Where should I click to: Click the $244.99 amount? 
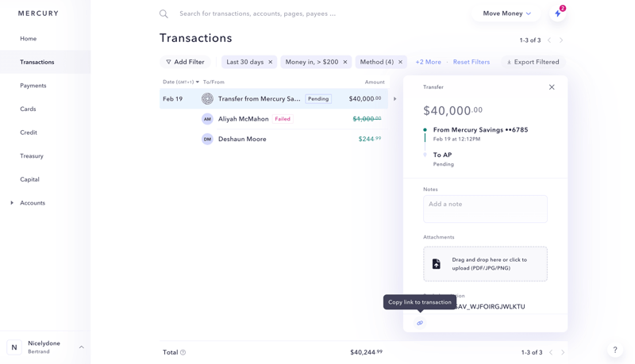(370, 139)
